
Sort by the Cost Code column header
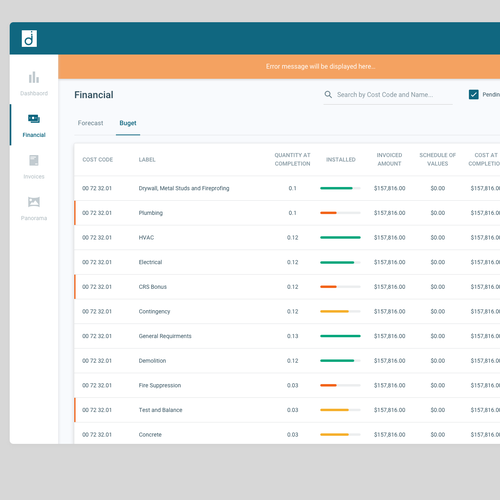(x=98, y=160)
